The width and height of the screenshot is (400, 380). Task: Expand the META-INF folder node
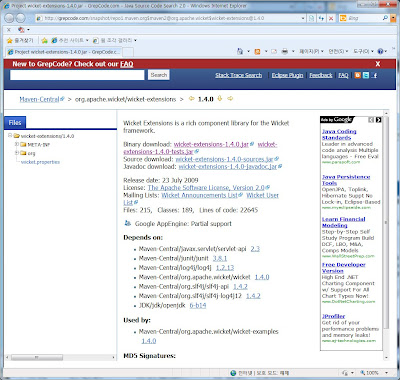point(17,144)
